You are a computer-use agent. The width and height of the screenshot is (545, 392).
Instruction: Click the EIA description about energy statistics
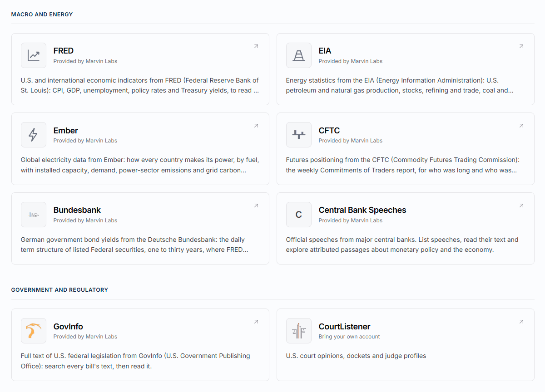click(x=400, y=85)
